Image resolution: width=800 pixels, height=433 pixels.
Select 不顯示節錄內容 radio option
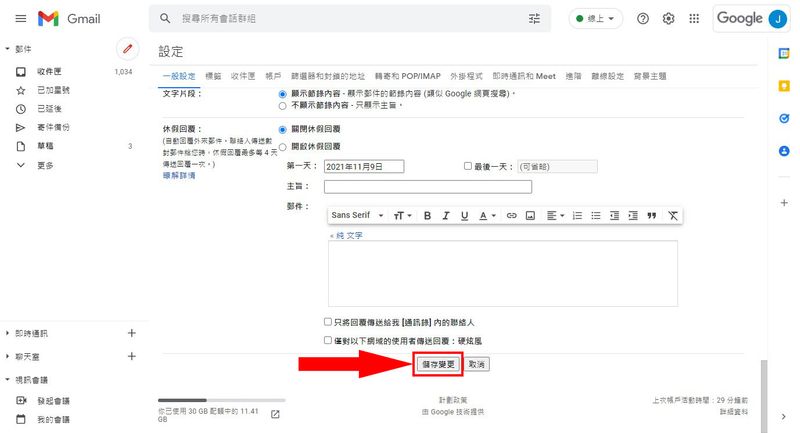click(282, 106)
